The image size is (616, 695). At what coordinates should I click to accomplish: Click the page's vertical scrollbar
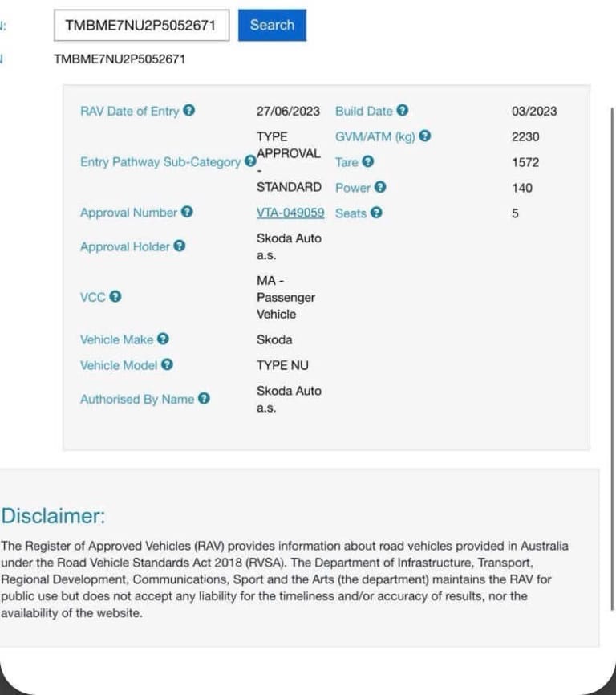click(x=613, y=359)
